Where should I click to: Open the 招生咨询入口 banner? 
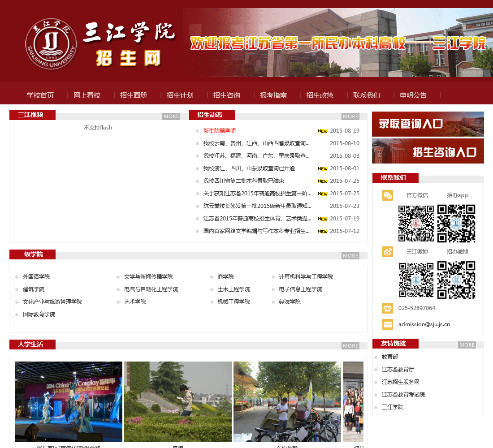click(x=428, y=151)
